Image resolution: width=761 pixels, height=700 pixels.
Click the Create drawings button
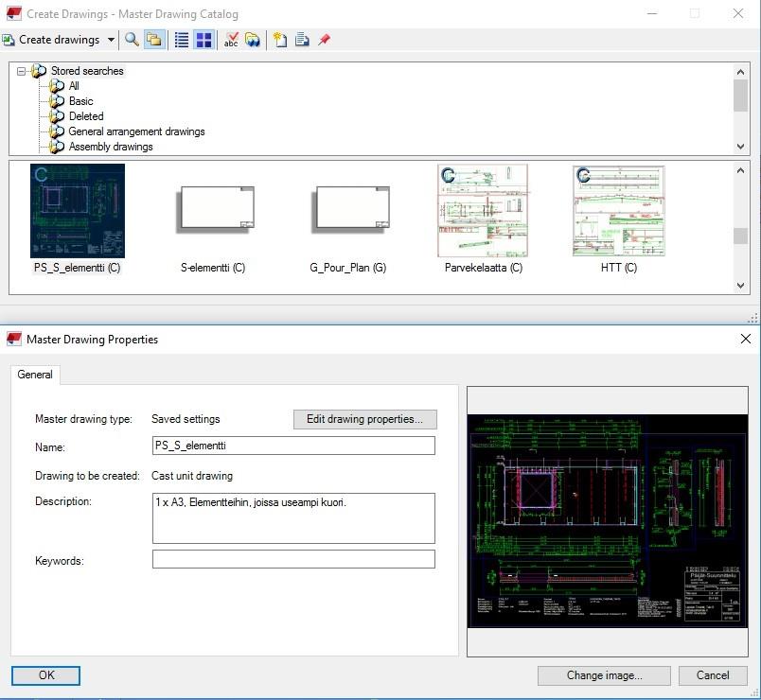[x=51, y=40]
